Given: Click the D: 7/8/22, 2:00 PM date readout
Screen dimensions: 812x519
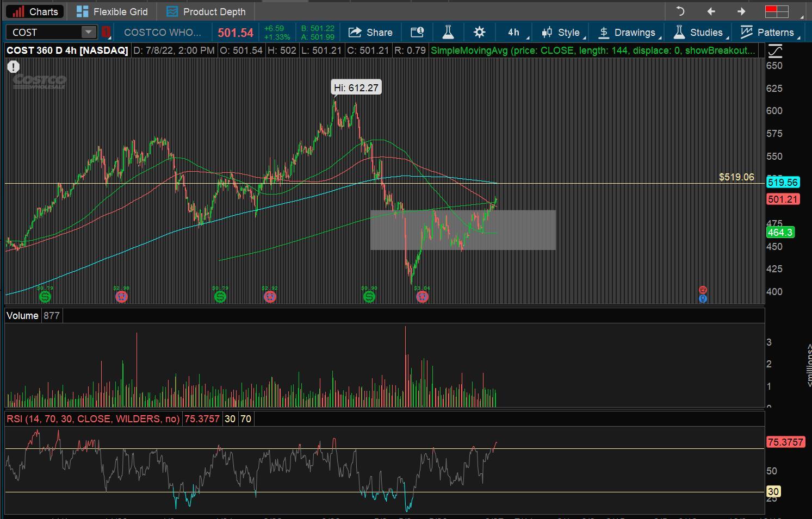Looking at the screenshot, I should tap(174, 51).
